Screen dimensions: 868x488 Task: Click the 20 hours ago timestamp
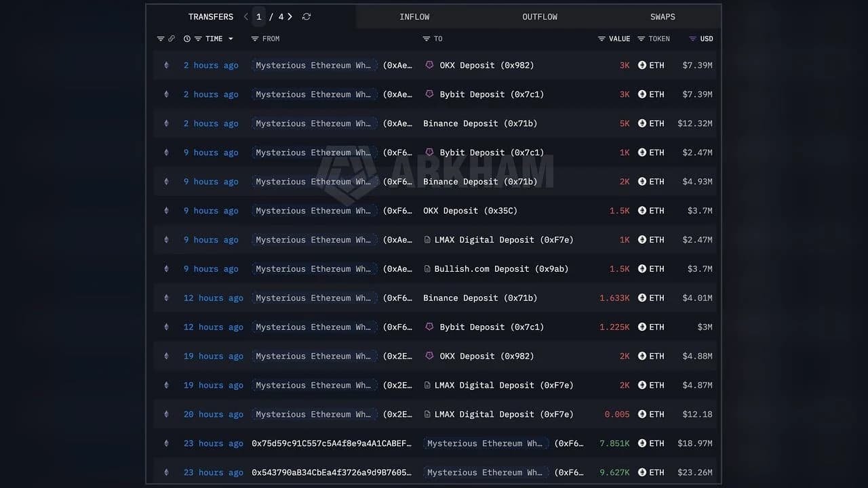(x=213, y=414)
